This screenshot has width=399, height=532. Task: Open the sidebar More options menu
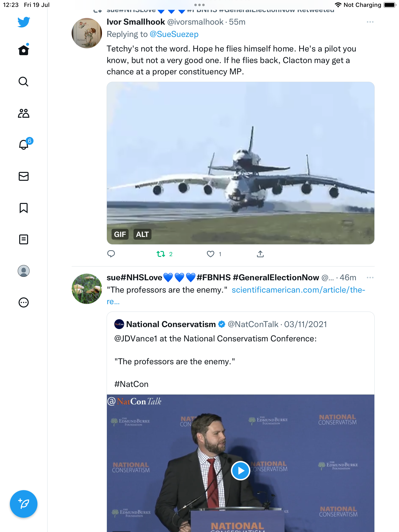point(24,302)
